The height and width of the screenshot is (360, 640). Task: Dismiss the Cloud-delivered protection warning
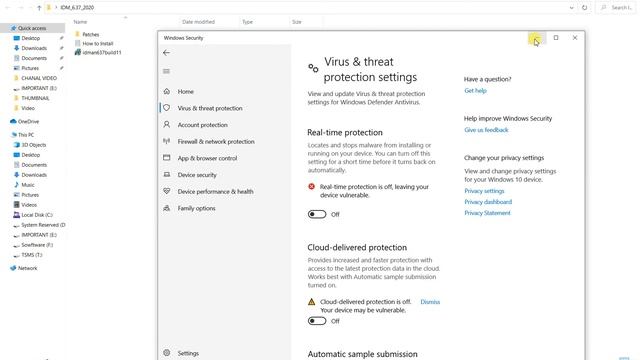pos(430,302)
